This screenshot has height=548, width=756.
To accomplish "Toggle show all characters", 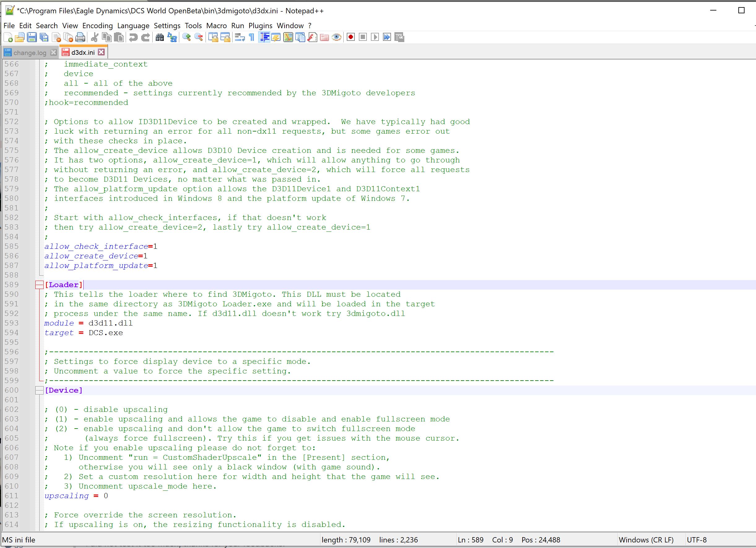I will [252, 37].
